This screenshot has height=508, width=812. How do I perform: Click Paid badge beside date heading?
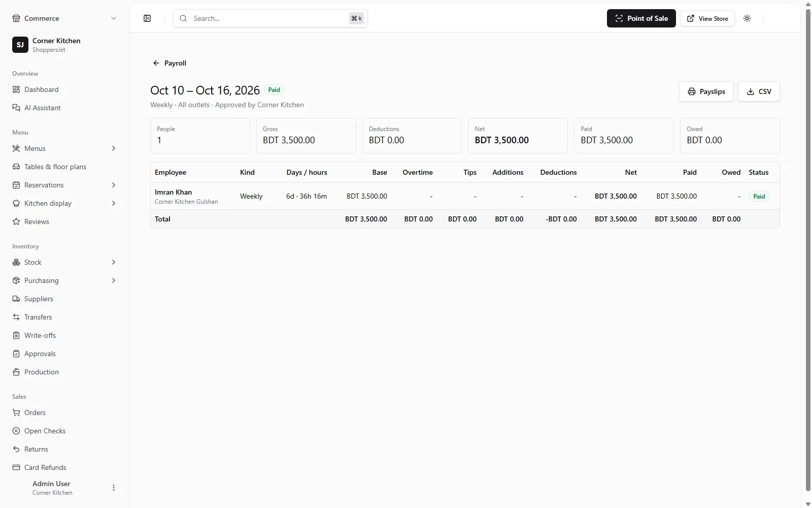(274, 90)
